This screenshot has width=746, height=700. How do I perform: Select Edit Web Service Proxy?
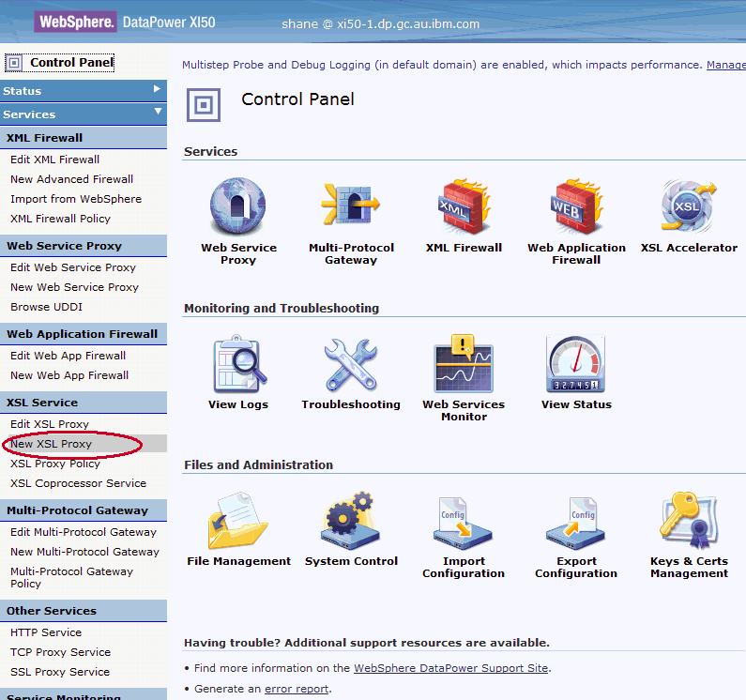coord(73,267)
